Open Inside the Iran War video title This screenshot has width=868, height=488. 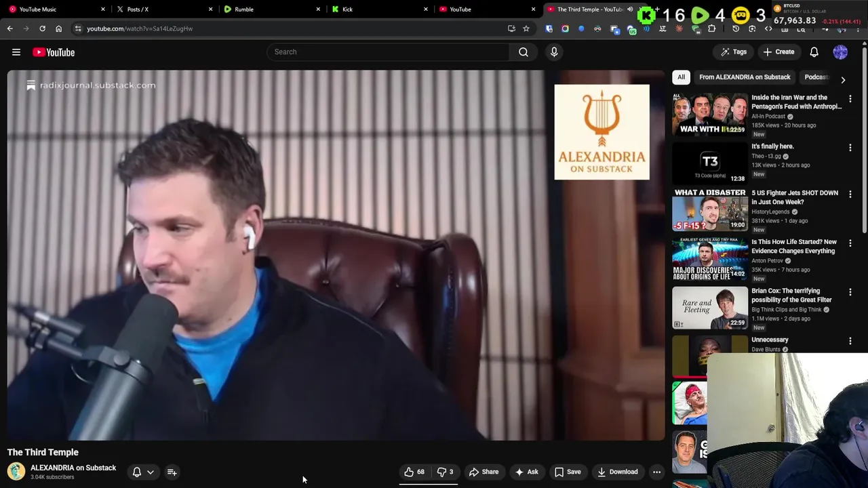[796, 102]
